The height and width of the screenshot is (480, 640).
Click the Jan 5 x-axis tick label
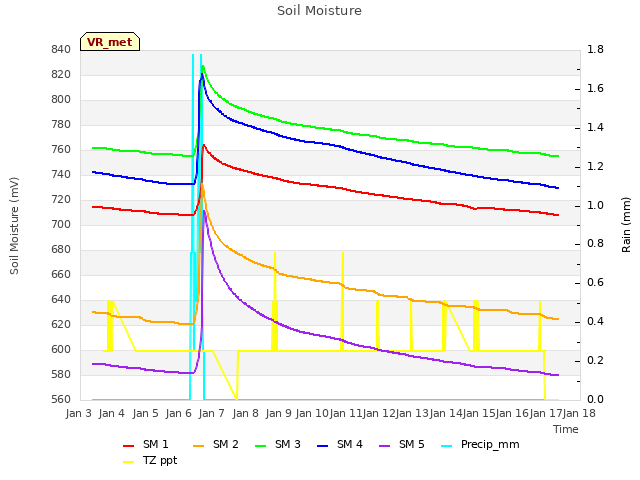coord(145,413)
